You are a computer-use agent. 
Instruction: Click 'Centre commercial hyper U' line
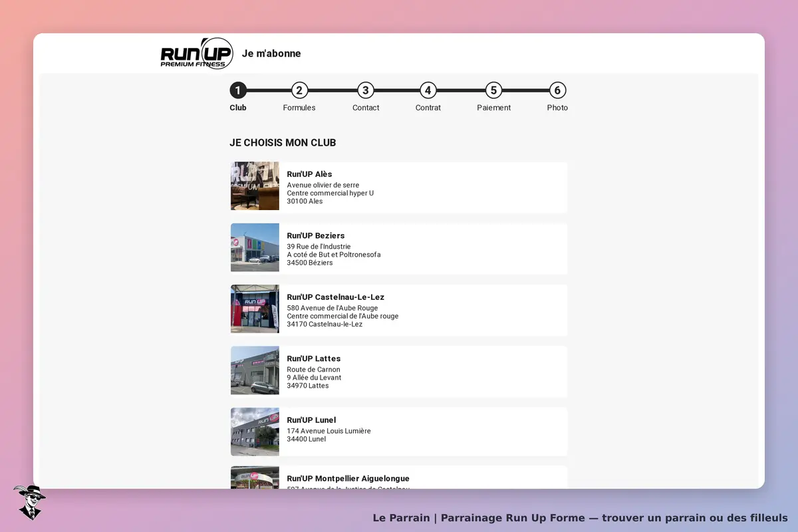click(331, 194)
